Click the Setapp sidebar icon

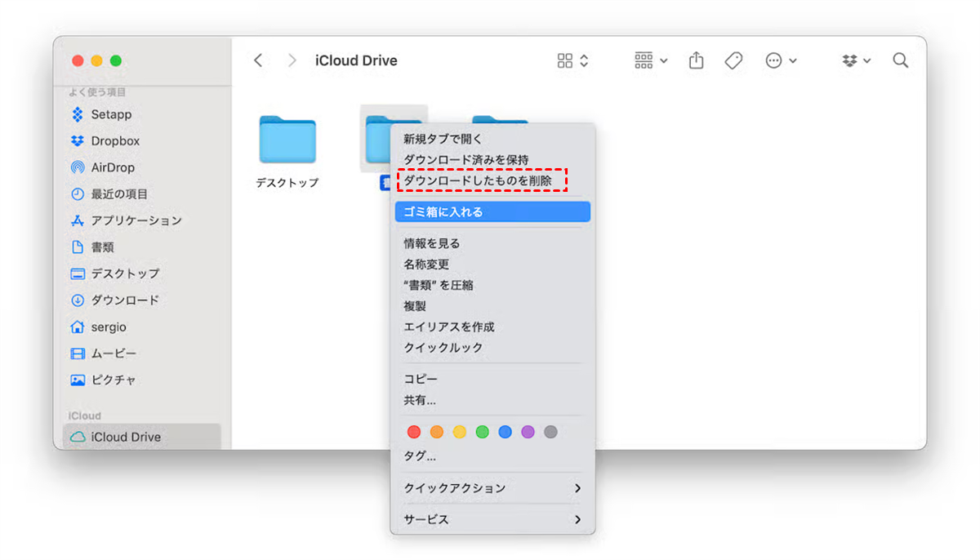pyautogui.click(x=78, y=114)
